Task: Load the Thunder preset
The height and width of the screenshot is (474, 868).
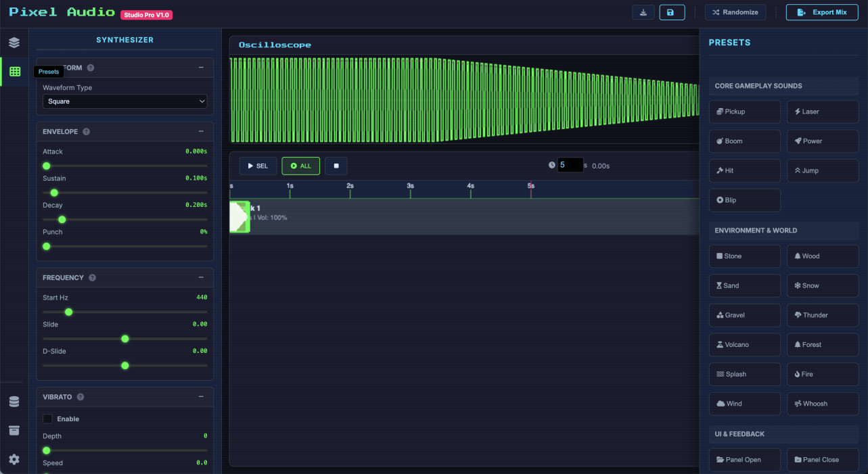Action: (823, 315)
